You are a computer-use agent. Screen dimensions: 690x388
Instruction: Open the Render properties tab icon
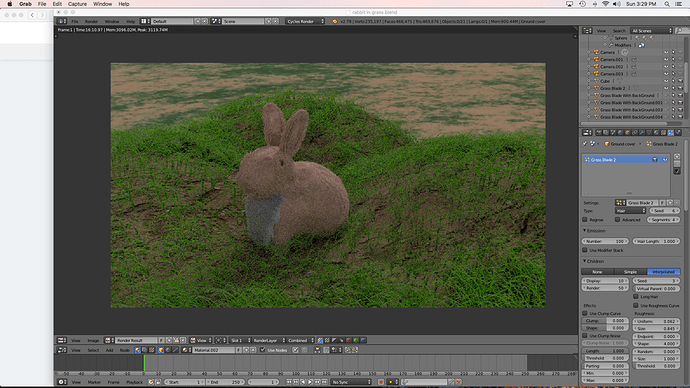coord(598,132)
